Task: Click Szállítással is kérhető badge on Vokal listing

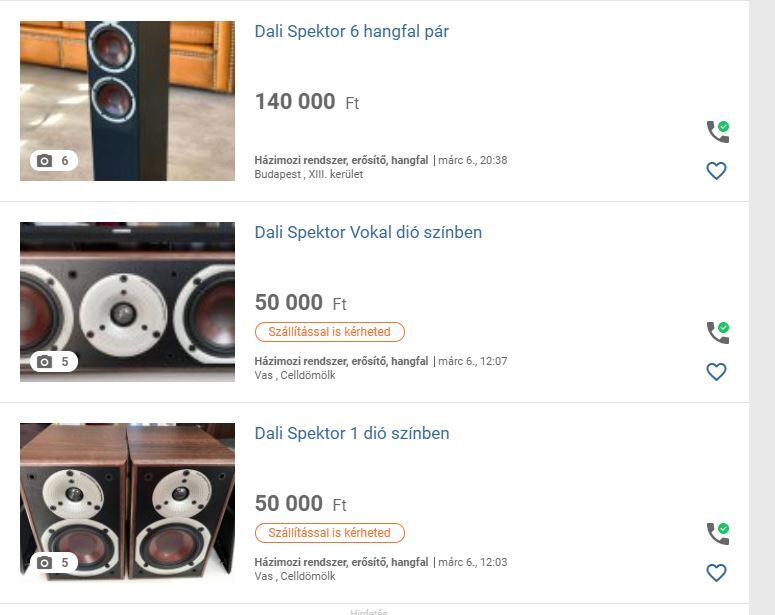Action: [x=329, y=332]
